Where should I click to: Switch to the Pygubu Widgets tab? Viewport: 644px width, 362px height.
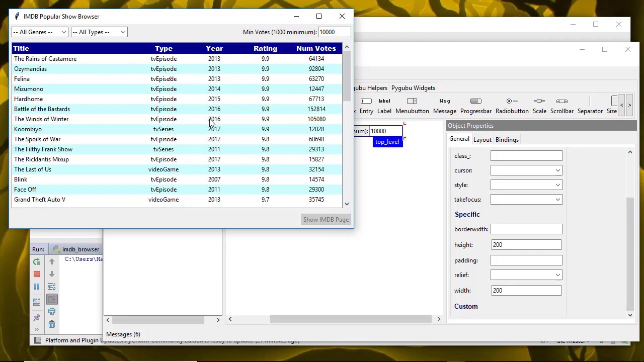point(413,88)
